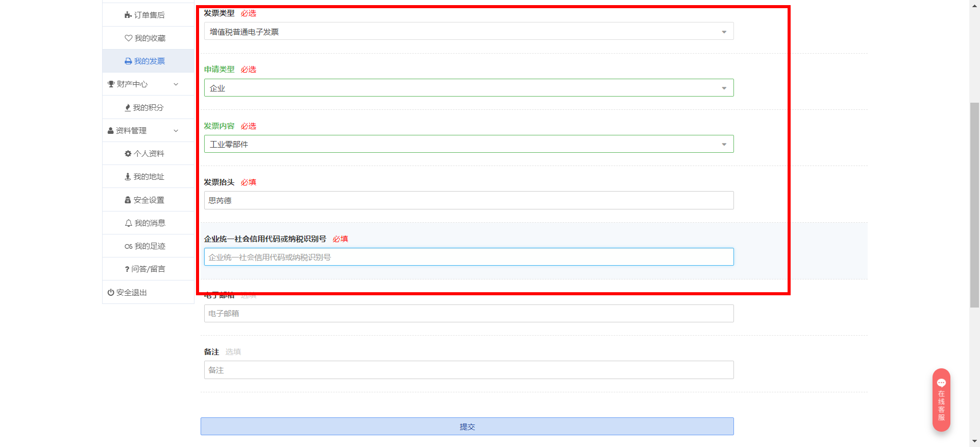Click the trophy icon for 财产中心
Screen dimensions: 980x447
(x=111, y=84)
